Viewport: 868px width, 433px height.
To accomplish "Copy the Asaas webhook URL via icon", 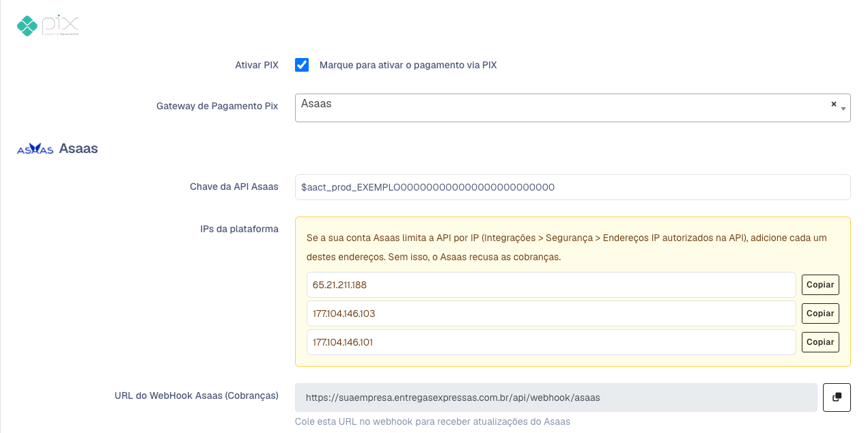I will pyautogui.click(x=837, y=397).
